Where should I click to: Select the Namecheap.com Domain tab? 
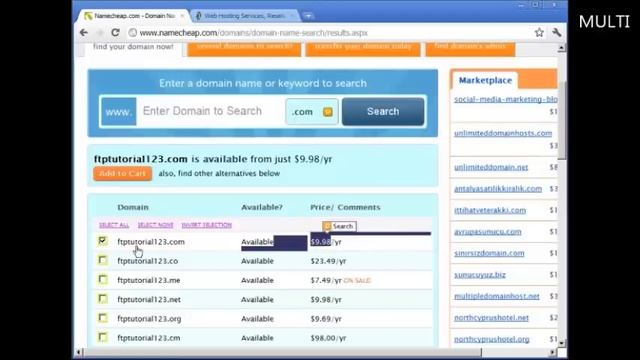pos(134,16)
